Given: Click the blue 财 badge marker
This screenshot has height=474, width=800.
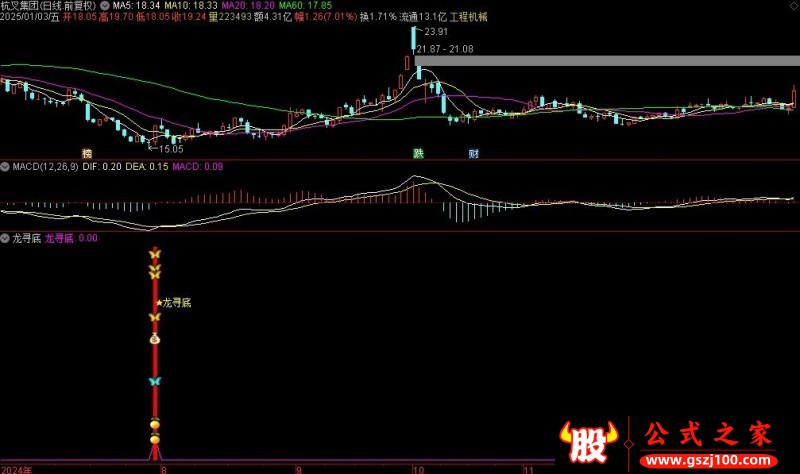Looking at the screenshot, I should click(x=473, y=154).
